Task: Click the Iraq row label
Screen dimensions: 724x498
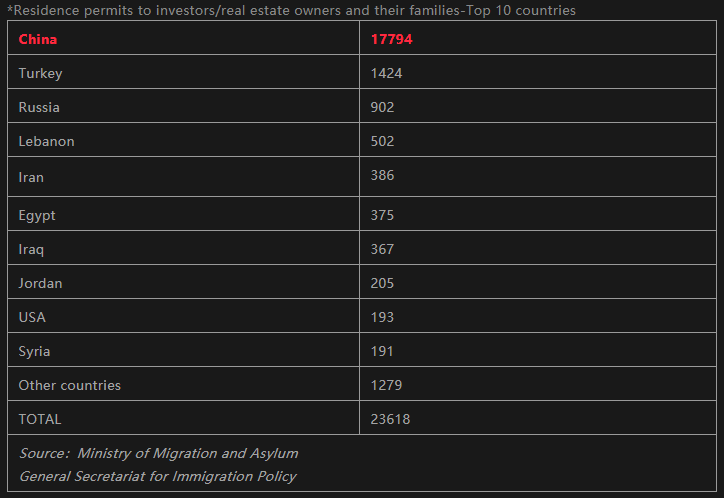Action: click(x=31, y=249)
